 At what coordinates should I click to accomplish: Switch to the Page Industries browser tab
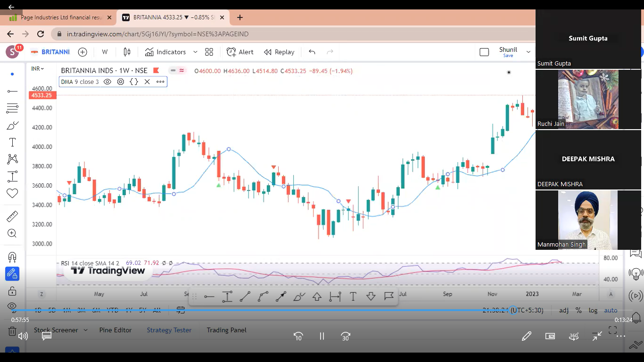[x=61, y=17]
